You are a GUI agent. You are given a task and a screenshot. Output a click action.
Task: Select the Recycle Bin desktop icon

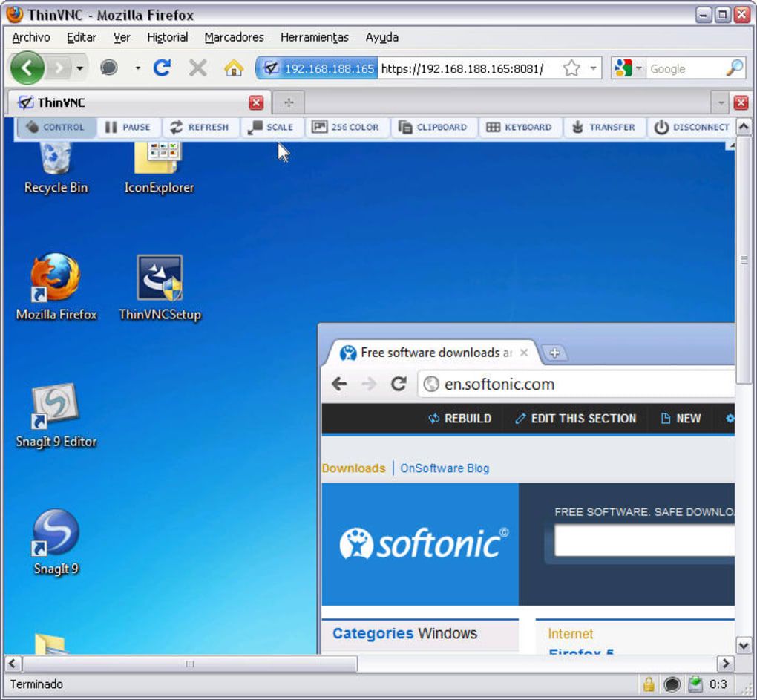[56, 167]
